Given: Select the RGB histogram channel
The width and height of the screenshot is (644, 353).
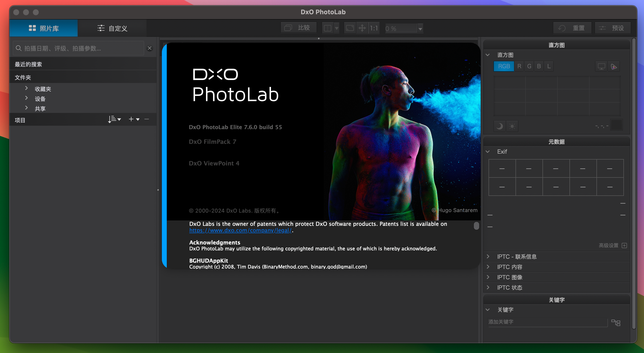Looking at the screenshot, I should click(504, 66).
